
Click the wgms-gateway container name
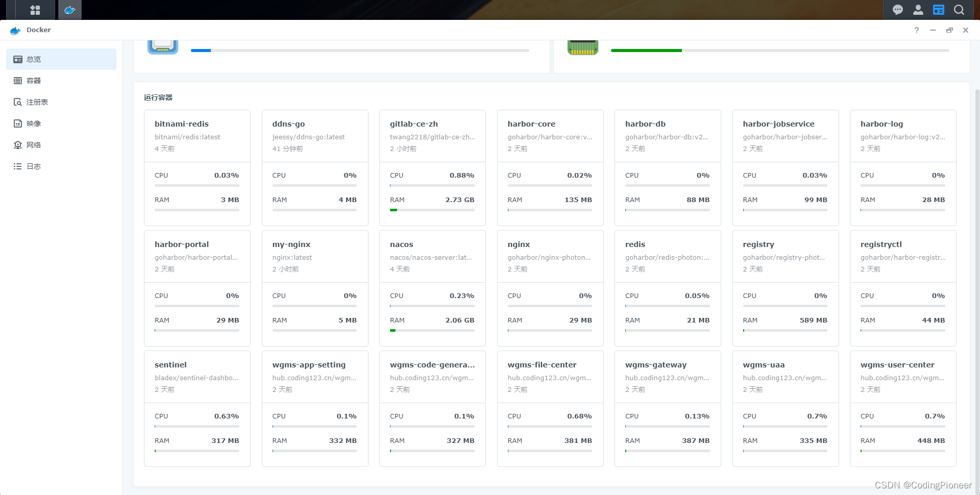click(x=656, y=365)
